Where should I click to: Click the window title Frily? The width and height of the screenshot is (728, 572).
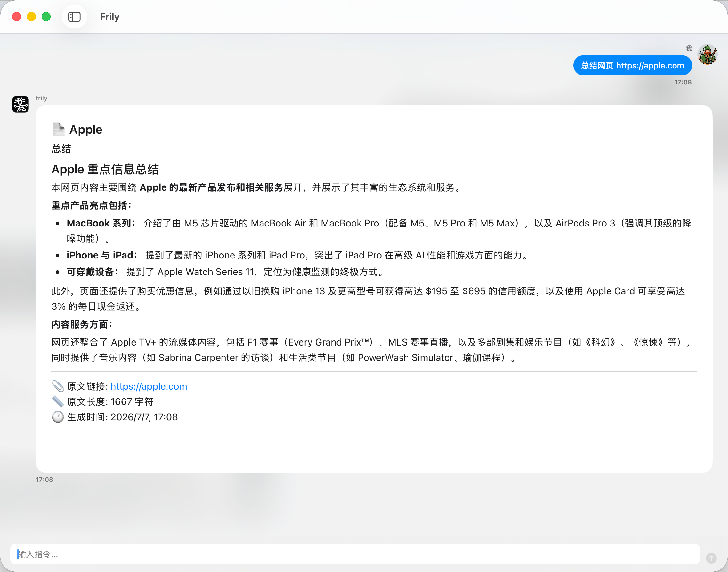click(x=109, y=17)
